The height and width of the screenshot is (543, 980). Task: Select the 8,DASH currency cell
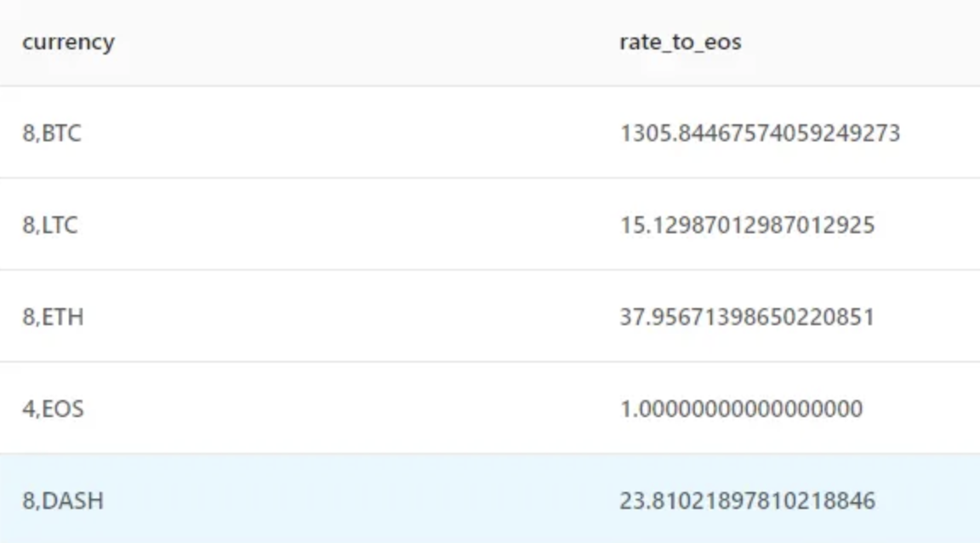(x=63, y=501)
